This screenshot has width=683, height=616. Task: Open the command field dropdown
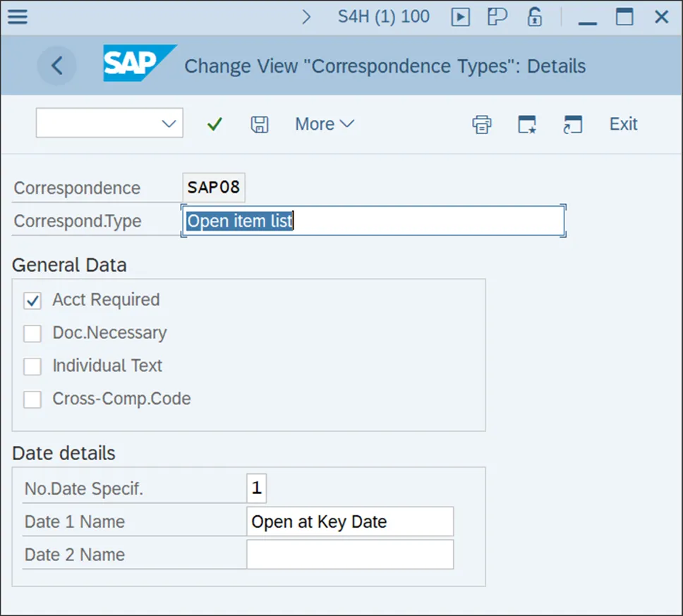tap(169, 124)
